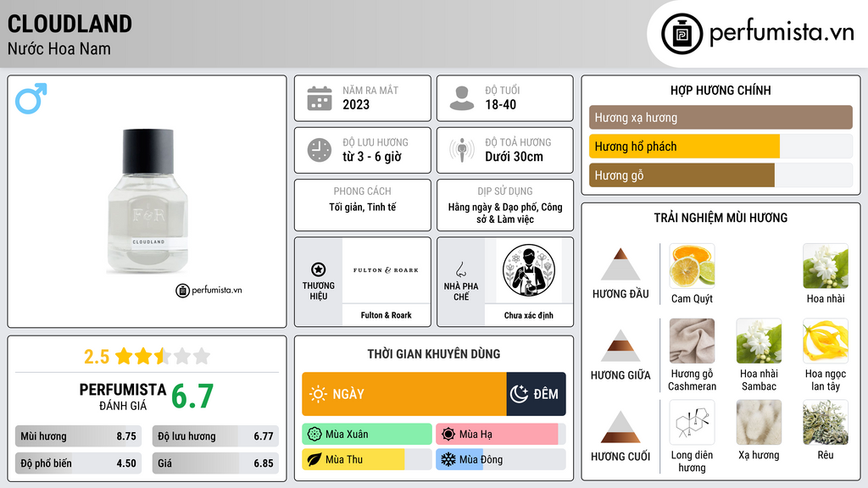
Task: Click the Hoa nhài Sambac note image
Action: click(x=759, y=341)
